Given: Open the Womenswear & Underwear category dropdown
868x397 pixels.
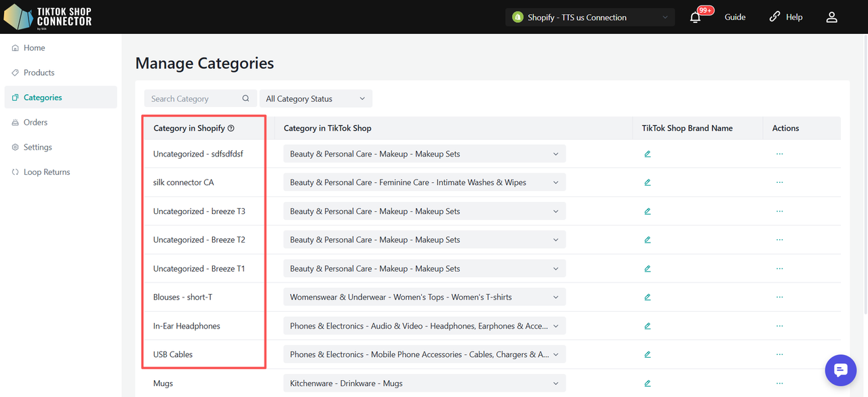Looking at the screenshot, I should pos(424,297).
